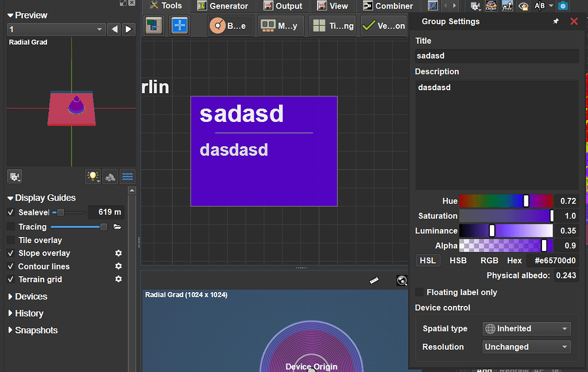Click the rocks terrain material icon
588x372 pixels.
pos(110,177)
